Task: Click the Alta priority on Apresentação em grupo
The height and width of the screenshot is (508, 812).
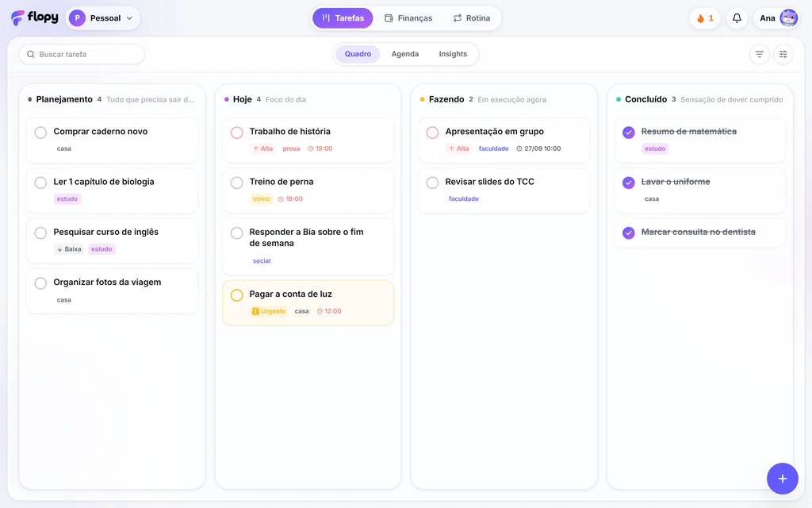Action: click(x=459, y=148)
